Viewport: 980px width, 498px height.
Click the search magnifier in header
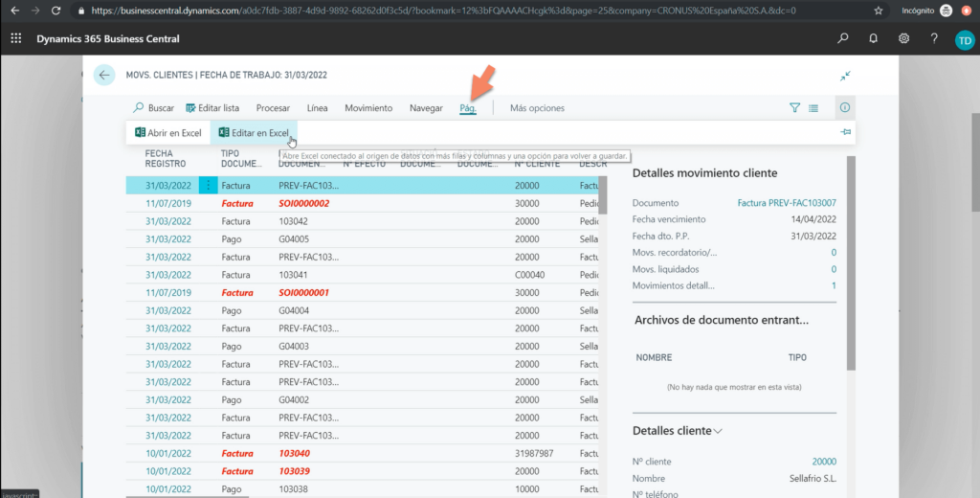coord(842,39)
